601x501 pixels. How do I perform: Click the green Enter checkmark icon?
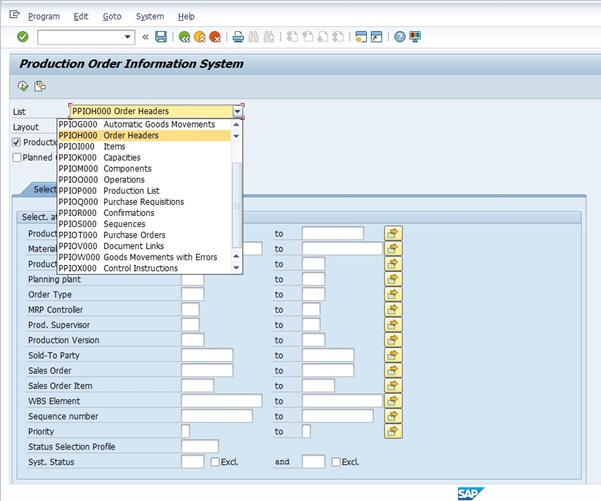(x=23, y=37)
